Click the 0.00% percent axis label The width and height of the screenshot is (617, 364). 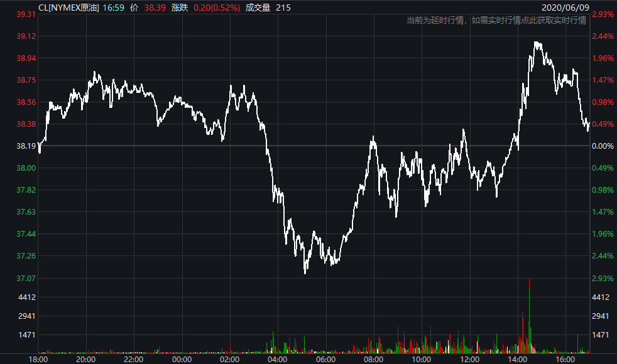(x=603, y=146)
